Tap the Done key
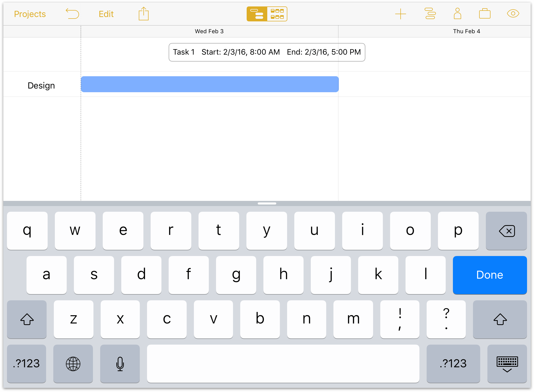 click(x=489, y=275)
